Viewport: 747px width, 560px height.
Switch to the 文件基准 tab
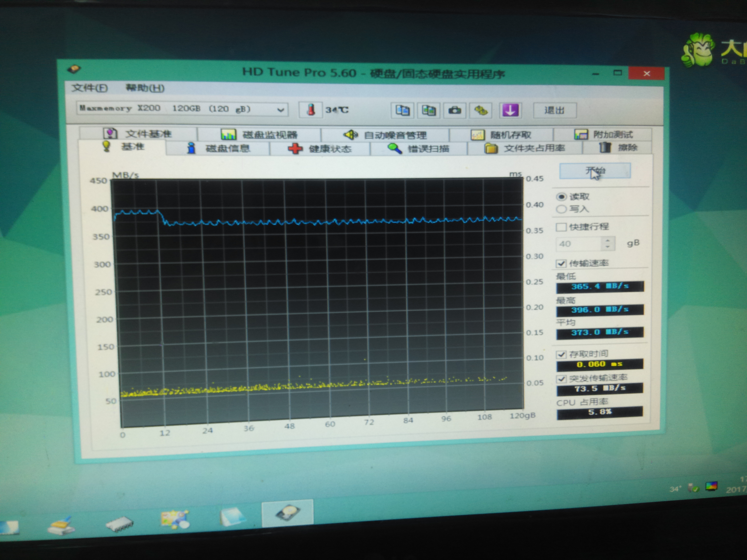coord(138,134)
